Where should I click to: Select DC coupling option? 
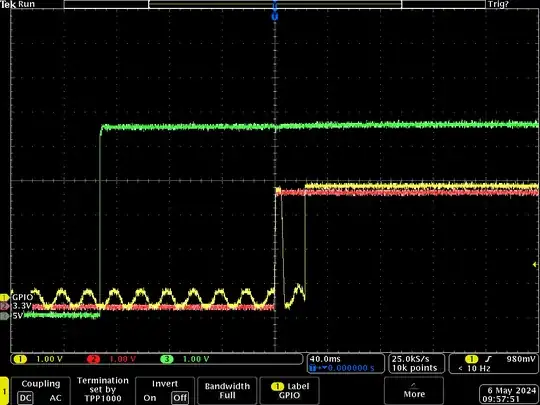25,398
